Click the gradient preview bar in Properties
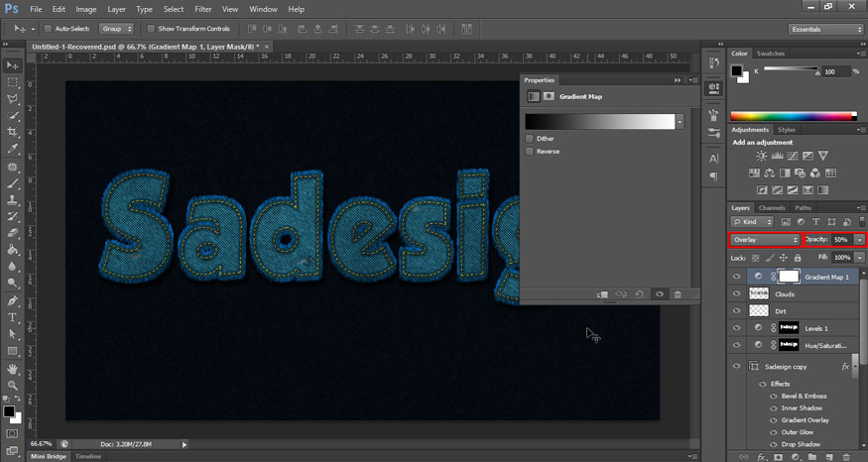Image resolution: width=868 pixels, height=462 pixels. pyautogui.click(x=599, y=122)
